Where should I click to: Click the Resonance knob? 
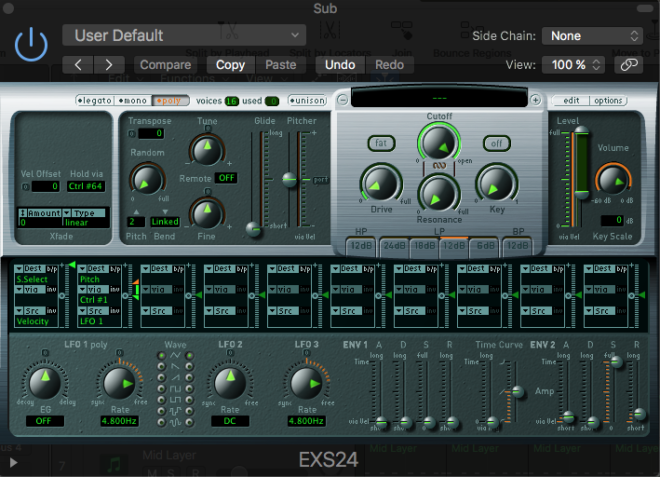coord(439,194)
